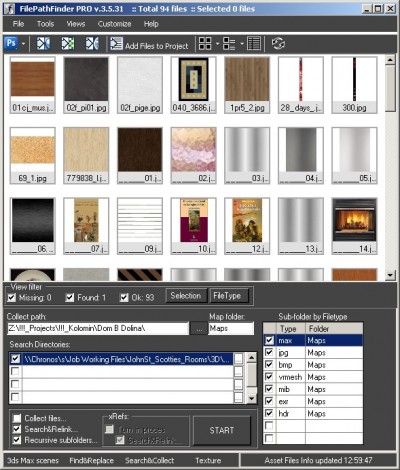Open the Tools menu

tap(45, 24)
